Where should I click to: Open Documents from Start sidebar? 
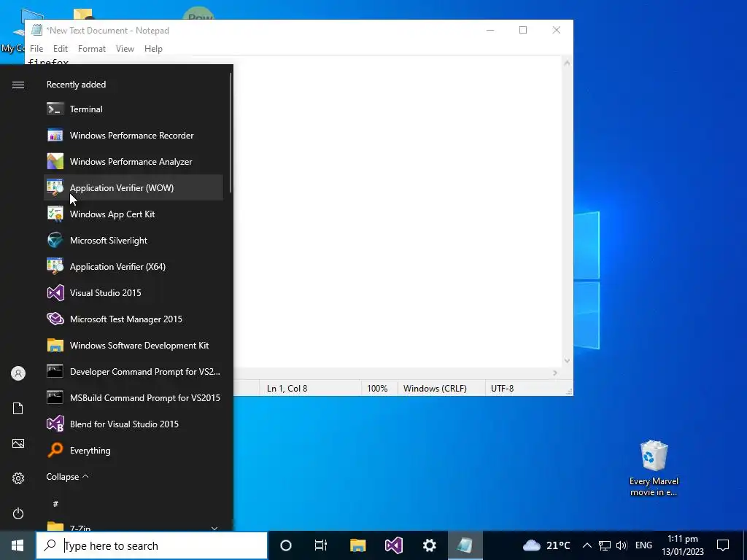pos(18,408)
